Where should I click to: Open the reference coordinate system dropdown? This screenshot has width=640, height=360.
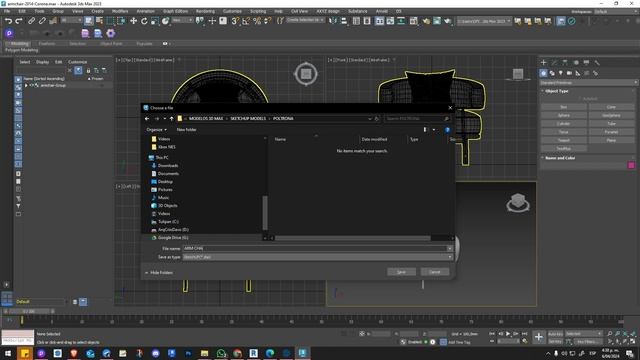point(182,20)
